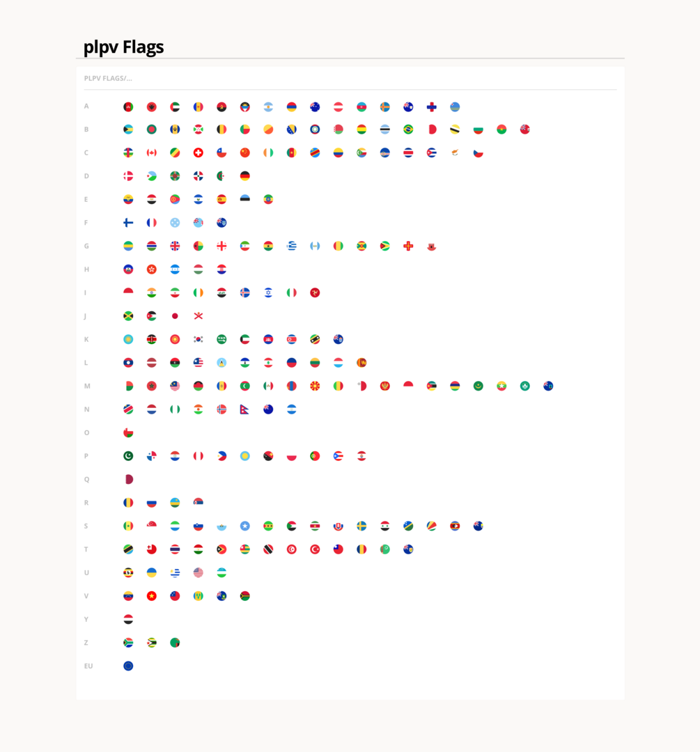Pick the Sweden flag in row S
Image resolution: width=700 pixels, height=752 pixels.
pos(361,526)
